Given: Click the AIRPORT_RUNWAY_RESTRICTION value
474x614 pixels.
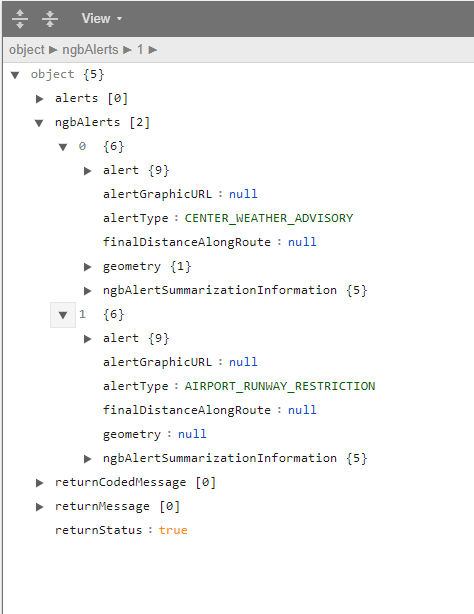Looking at the screenshot, I should (x=280, y=386).
